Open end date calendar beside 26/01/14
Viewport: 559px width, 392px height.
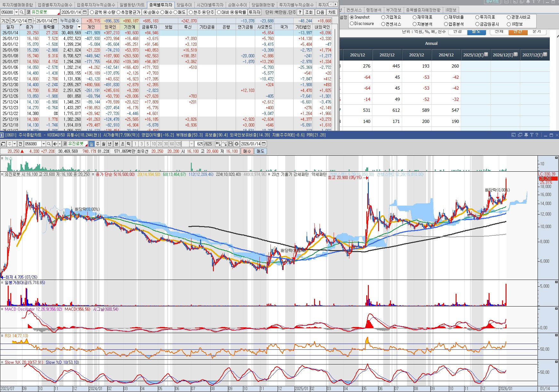point(55,21)
